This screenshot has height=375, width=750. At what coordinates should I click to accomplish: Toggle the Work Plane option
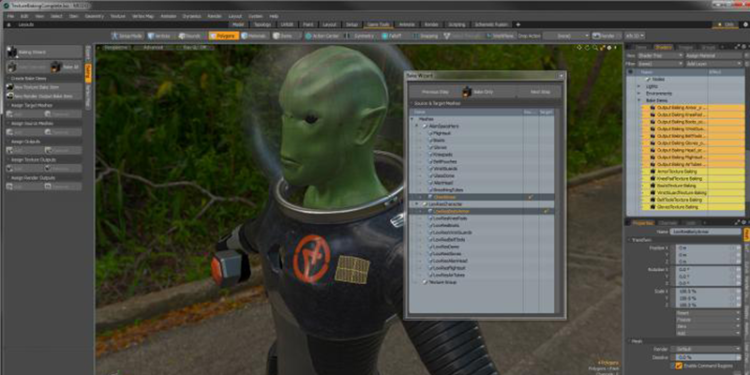point(500,36)
